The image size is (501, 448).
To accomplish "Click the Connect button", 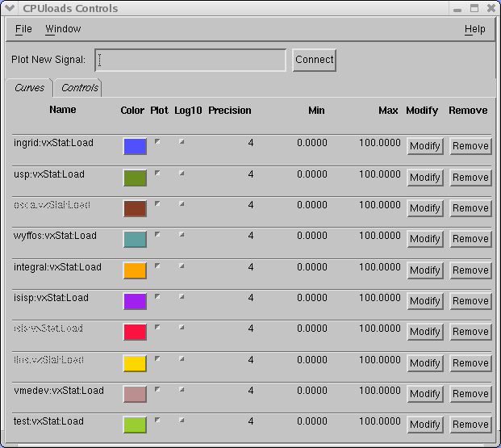I will (x=314, y=60).
